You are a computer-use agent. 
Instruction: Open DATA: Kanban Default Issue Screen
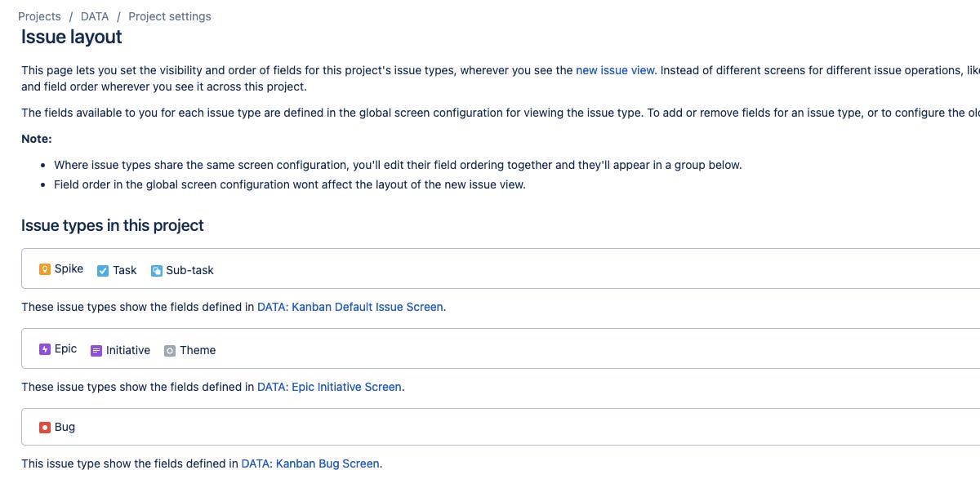coord(350,307)
